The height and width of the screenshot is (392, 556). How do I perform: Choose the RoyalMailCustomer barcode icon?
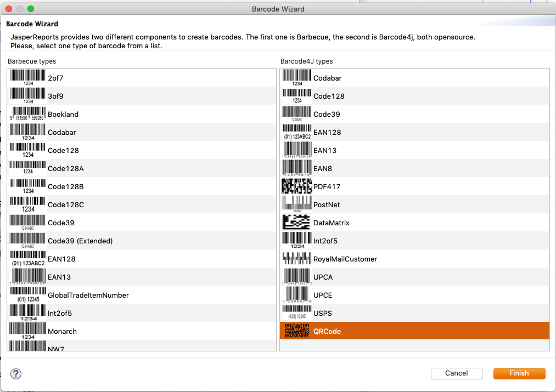[x=297, y=258]
